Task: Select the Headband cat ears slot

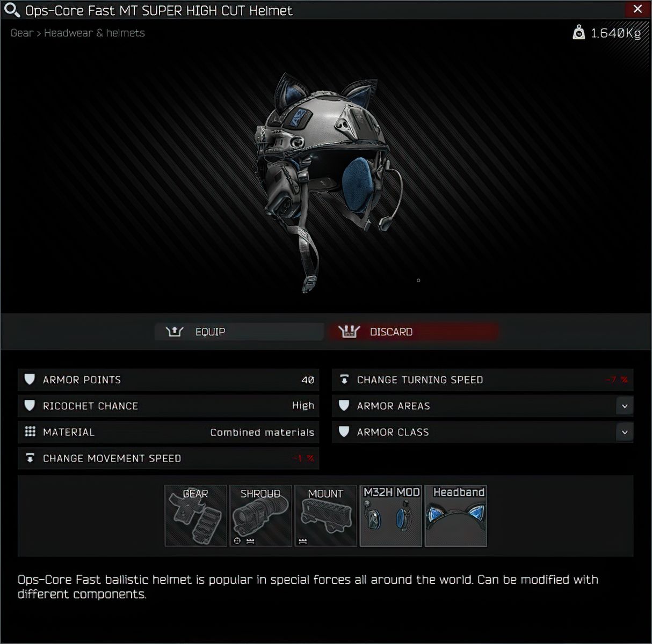Action: click(x=456, y=516)
